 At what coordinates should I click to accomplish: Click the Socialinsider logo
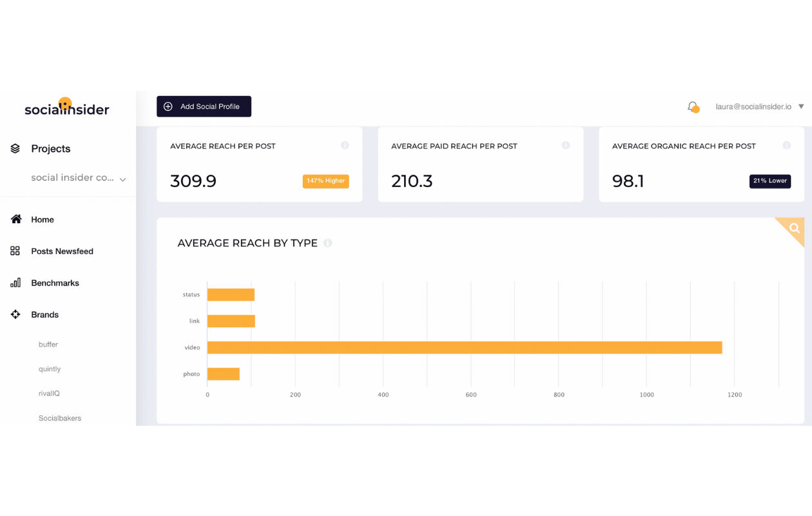coord(66,107)
